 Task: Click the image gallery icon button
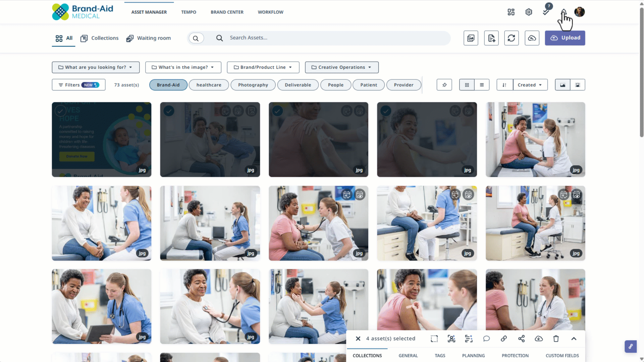coord(471,38)
